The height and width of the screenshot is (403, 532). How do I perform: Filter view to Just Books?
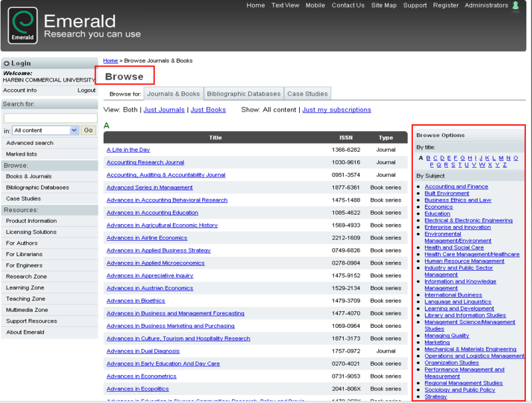point(208,110)
